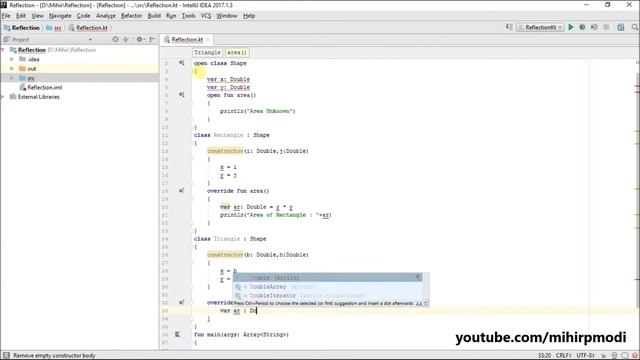Click src breadcrumb in navigation bar
This screenshot has height=360, width=640.
coord(54,28)
